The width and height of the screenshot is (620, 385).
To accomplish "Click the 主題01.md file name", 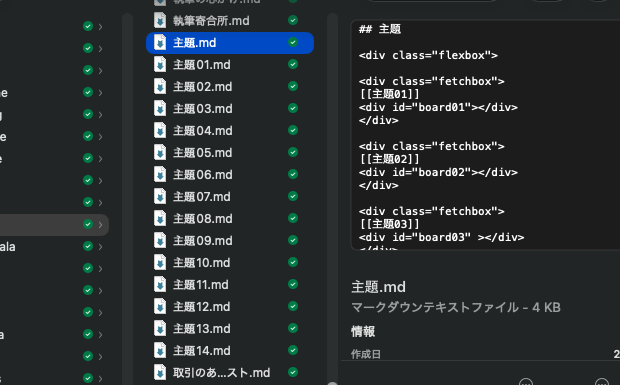I will coord(202,65).
